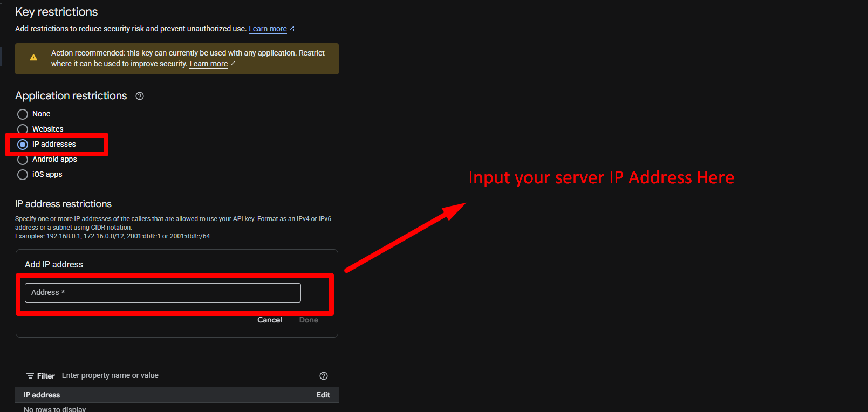Screen dimensions: 868x412
Task: Choose the Android apps restriction
Action: pyautogui.click(x=23, y=160)
